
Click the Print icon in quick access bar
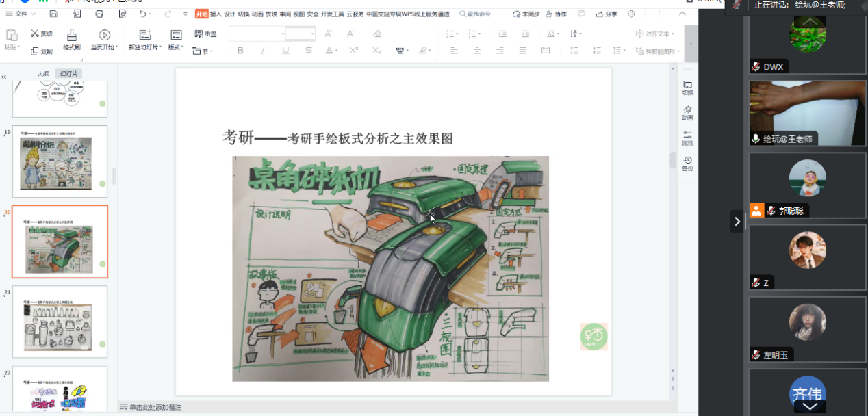[x=99, y=14]
